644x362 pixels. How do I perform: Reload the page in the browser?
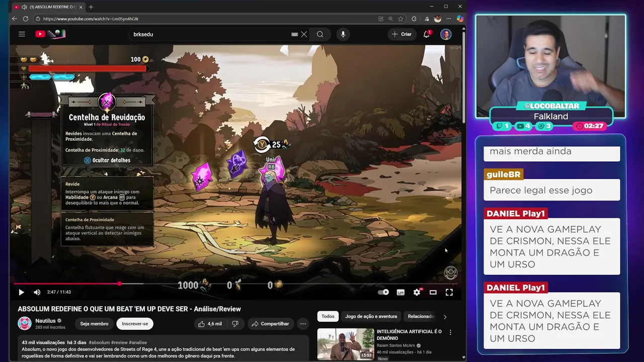pos(25,19)
